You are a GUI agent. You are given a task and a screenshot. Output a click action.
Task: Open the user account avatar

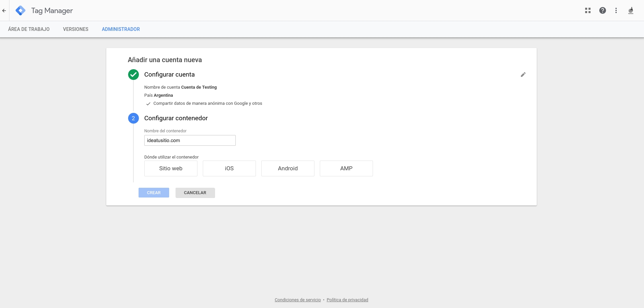631,11
